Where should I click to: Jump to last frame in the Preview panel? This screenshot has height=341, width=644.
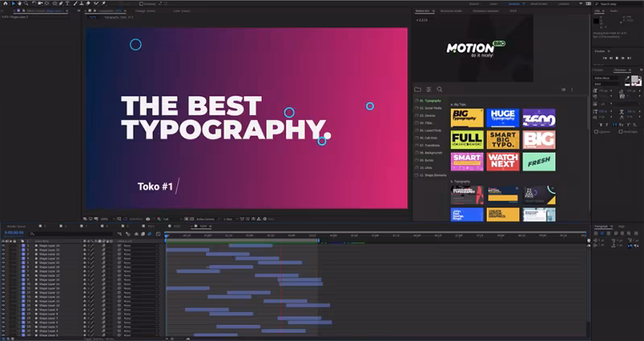pyautogui.click(x=630, y=58)
